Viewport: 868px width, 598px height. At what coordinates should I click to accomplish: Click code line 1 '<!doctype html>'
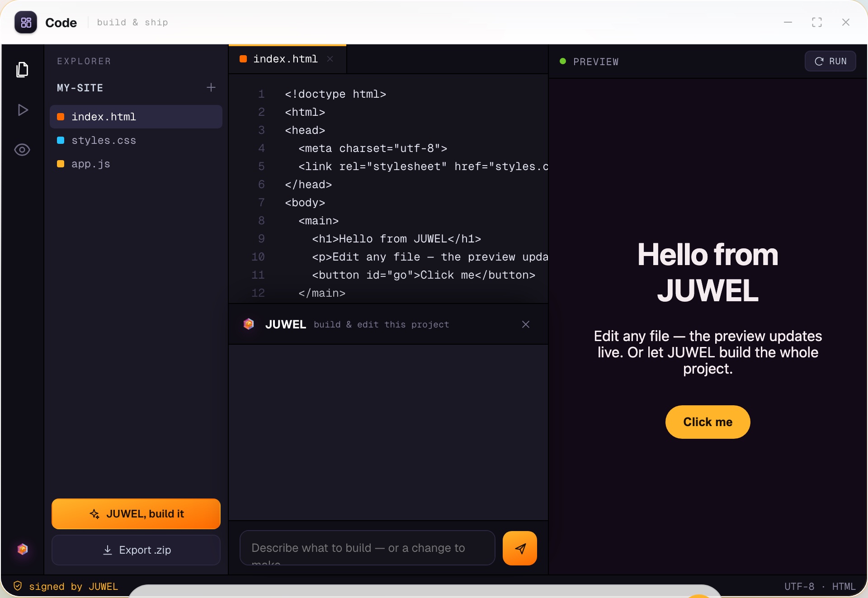[335, 94]
